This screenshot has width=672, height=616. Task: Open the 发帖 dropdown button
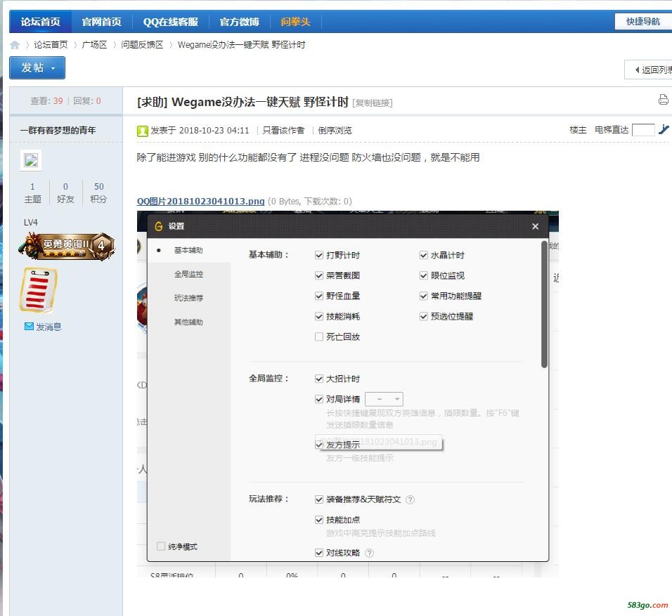pyautogui.click(x=37, y=67)
